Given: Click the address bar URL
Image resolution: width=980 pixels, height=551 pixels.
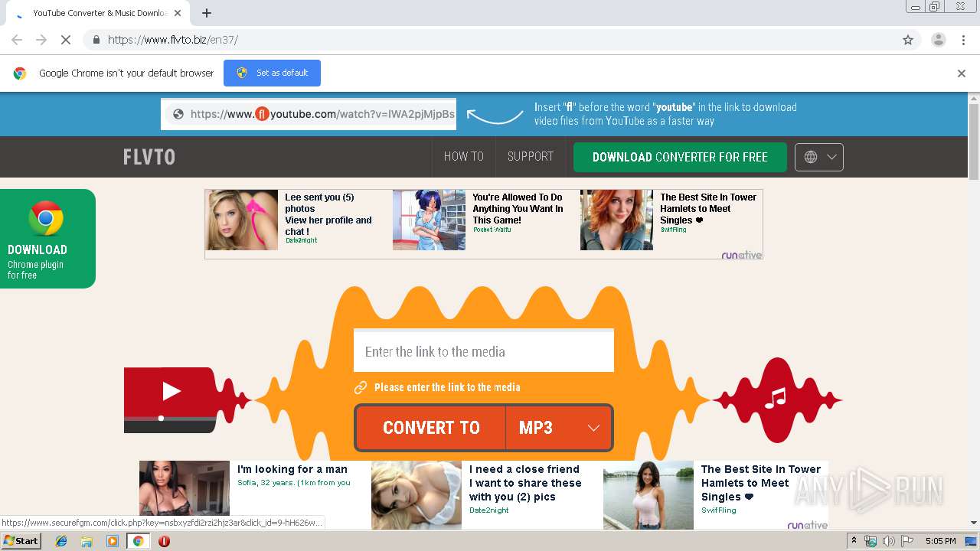Looking at the screenshot, I should [173, 40].
